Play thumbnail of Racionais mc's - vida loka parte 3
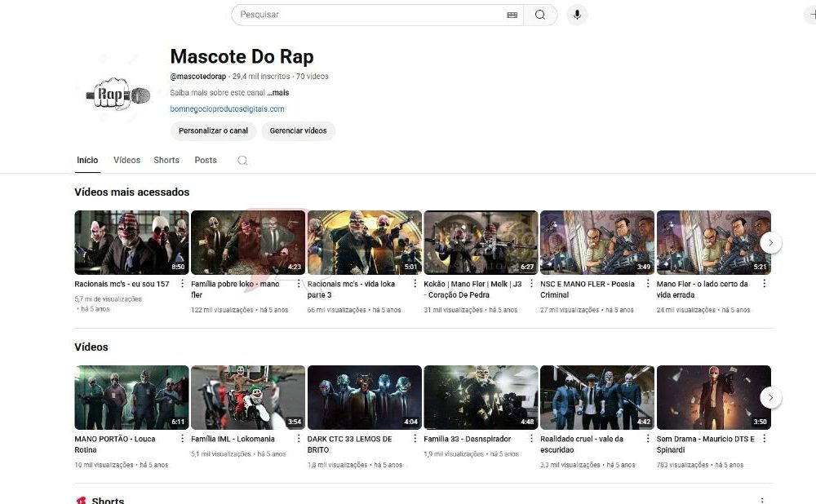This screenshot has width=816, height=504. point(365,242)
